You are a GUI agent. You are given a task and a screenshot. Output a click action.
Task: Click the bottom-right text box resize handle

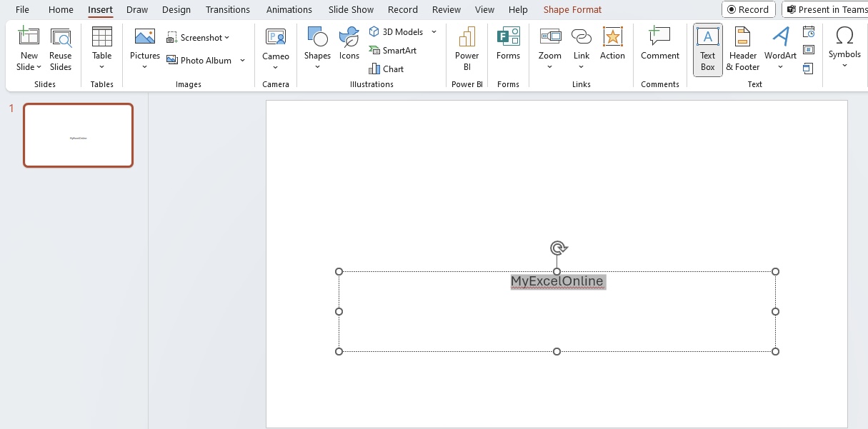click(776, 351)
